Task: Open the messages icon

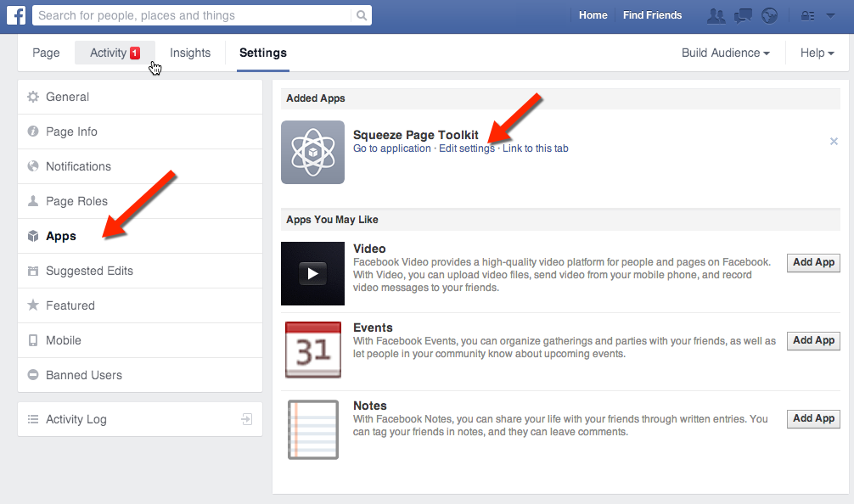Action: 744,15
